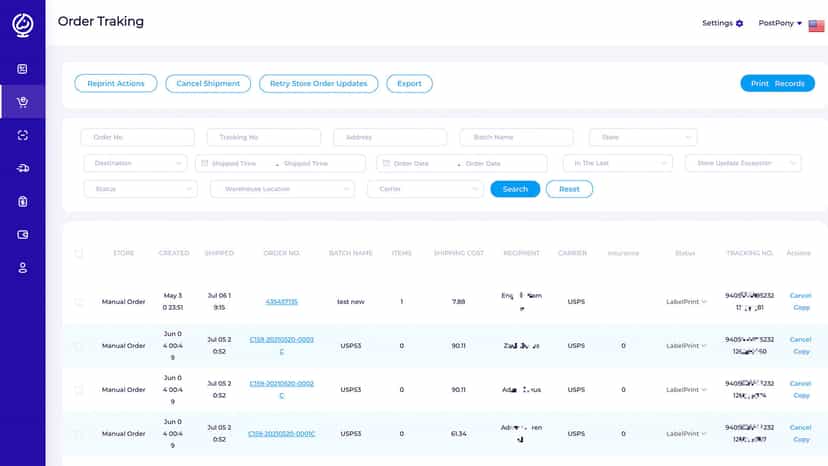This screenshot has width=828, height=466.
Task: Toggle the select-all checkbox in table header
Action: (x=79, y=254)
